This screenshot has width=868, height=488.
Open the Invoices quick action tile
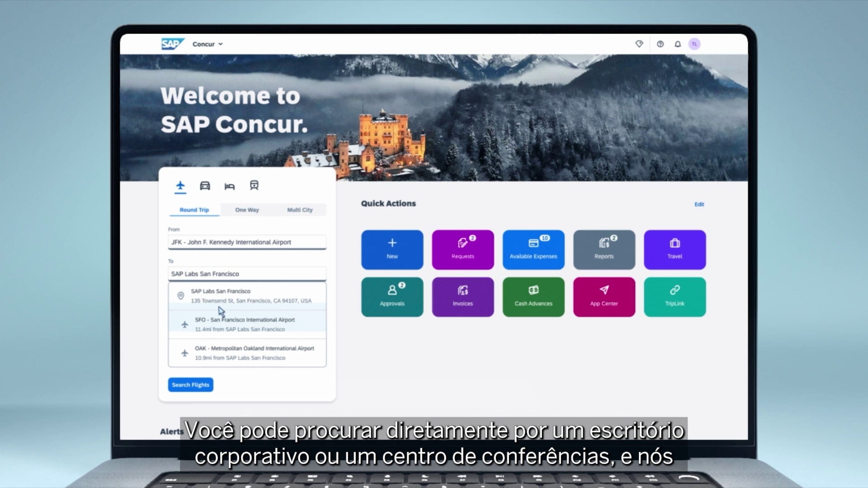462,297
